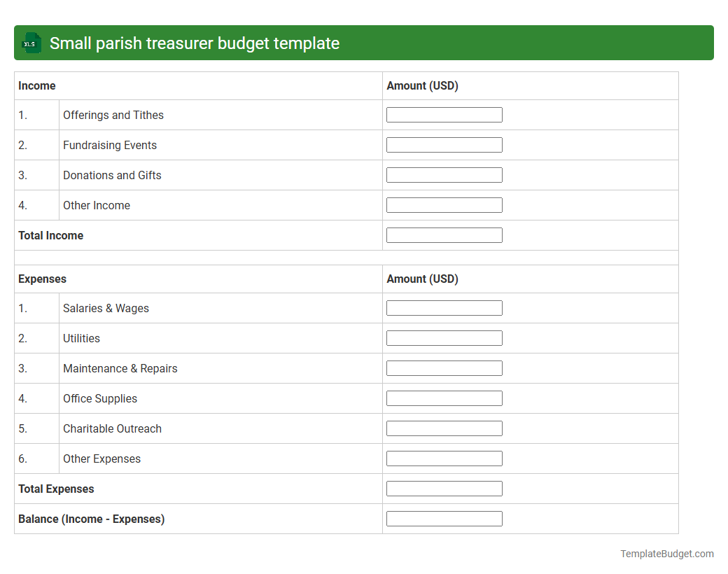Image resolution: width=728 pixels, height=574 pixels.
Task: Click the Utilities amount field
Action: (444, 337)
